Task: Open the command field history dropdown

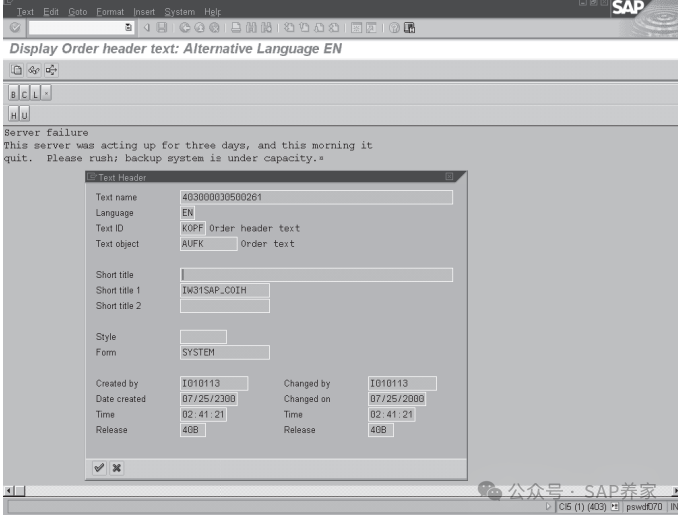Action: pyautogui.click(x=128, y=27)
